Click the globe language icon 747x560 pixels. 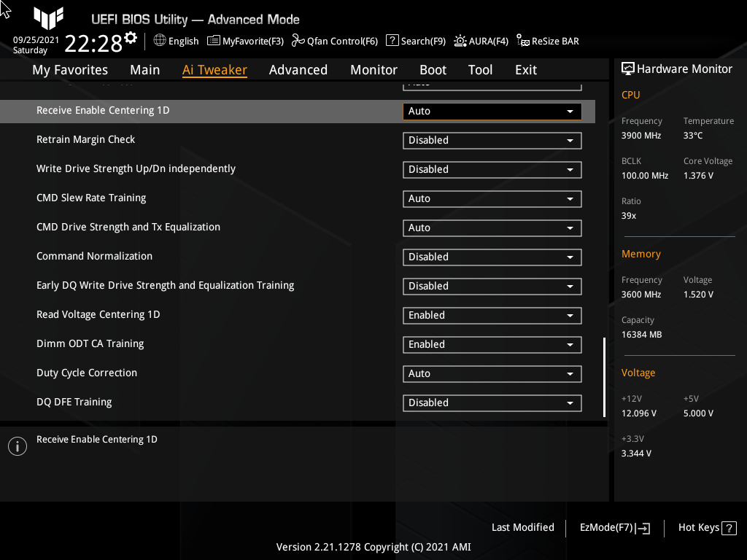pos(160,41)
